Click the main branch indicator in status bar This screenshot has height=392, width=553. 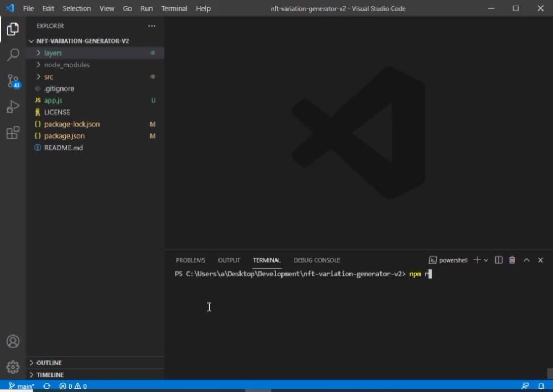tap(21, 386)
